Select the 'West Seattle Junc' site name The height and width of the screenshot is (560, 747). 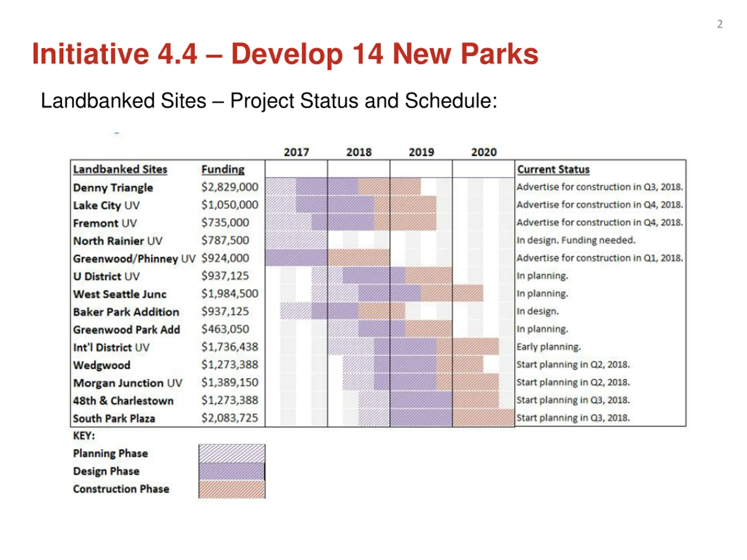(x=120, y=294)
